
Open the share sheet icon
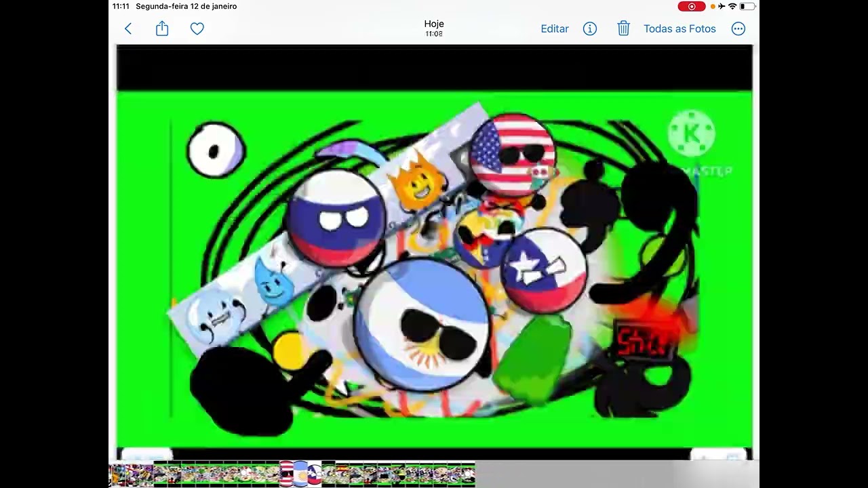pos(162,28)
